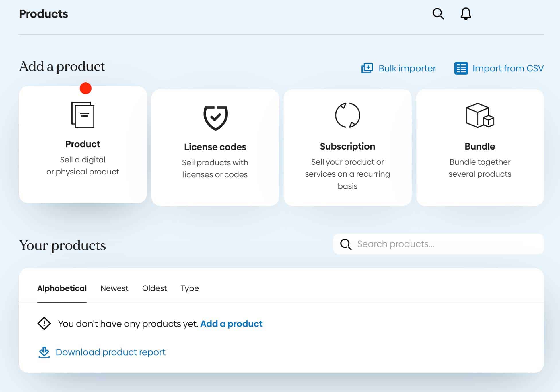
Task: Open the Import from CSV link
Action: tap(508, 68)
